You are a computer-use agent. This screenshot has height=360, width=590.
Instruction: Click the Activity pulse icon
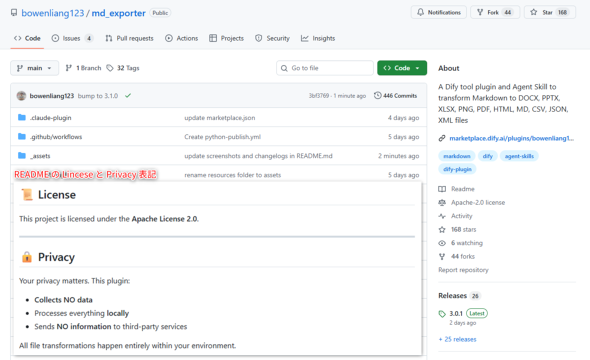442,216
